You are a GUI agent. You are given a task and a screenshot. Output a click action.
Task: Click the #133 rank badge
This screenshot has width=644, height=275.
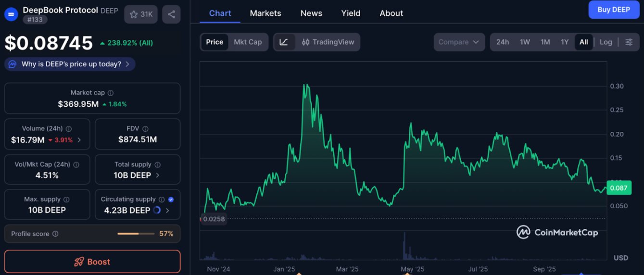click(35, 20)
